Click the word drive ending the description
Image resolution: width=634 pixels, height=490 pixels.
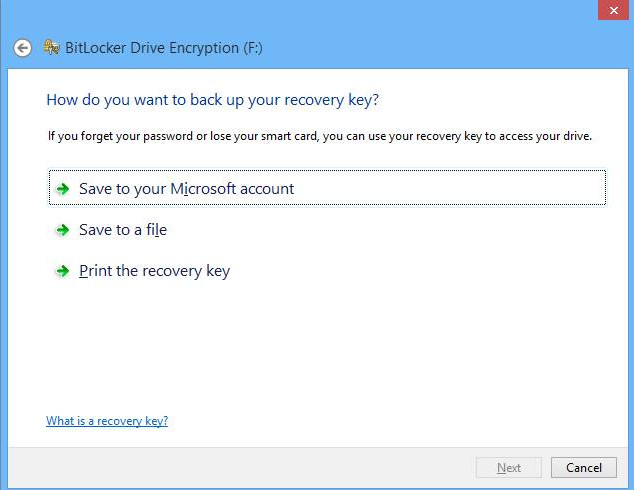577,136
